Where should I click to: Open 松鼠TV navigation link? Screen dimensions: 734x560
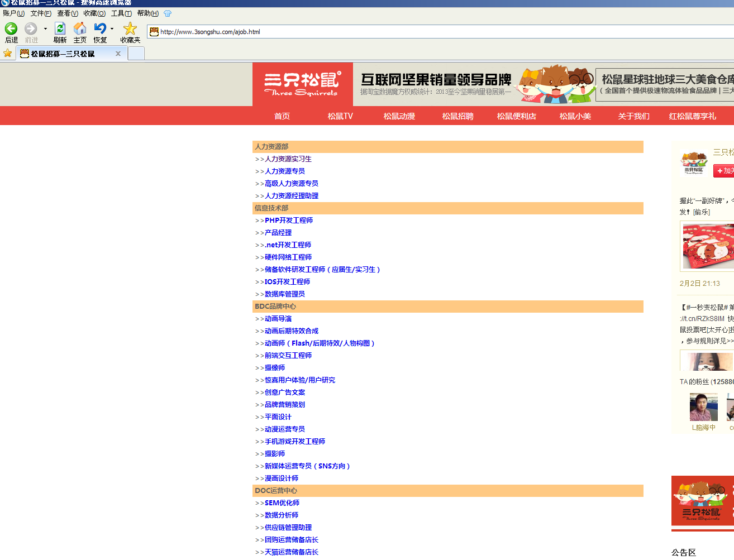(x=340, y=116)
